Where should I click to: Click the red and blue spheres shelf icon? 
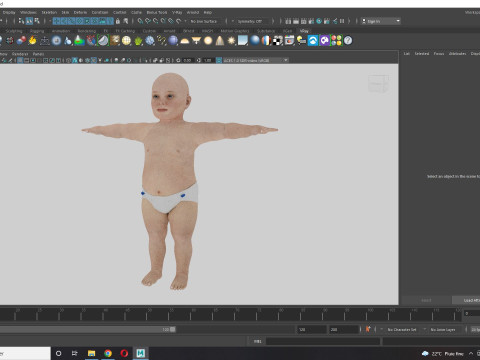pyautogui.click(x=21, y=41)
